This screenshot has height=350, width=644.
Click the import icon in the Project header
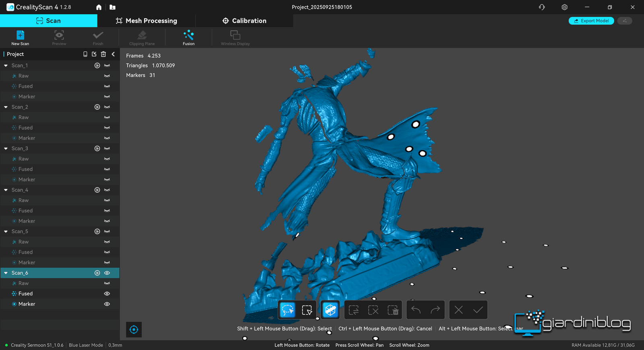[x=94, y=54]
